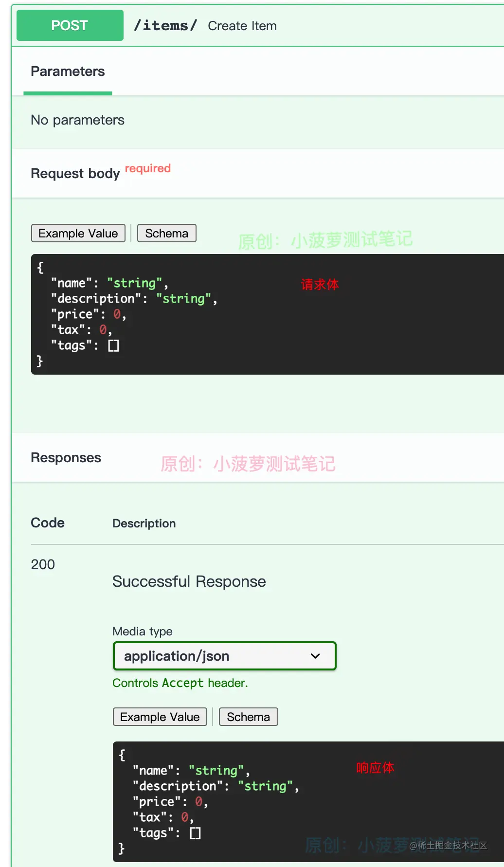Click the Controls Accept header note
The image size is (504, 867).
pos(180,683)
